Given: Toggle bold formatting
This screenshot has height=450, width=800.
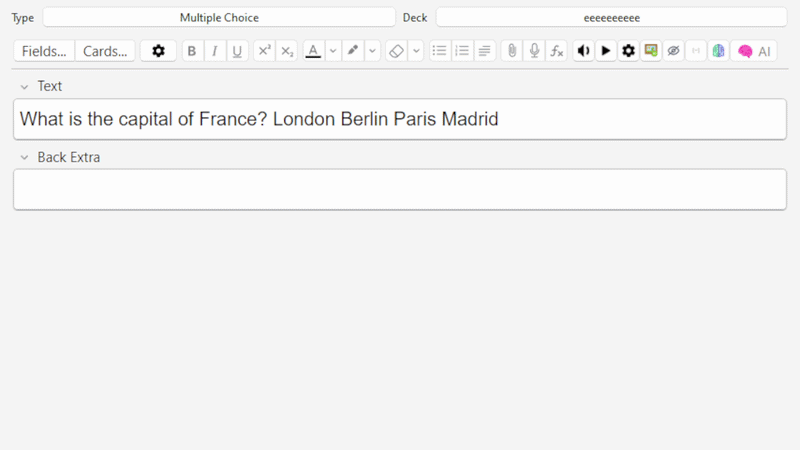Looking at the screenshot, I should (x=192, y=51).
